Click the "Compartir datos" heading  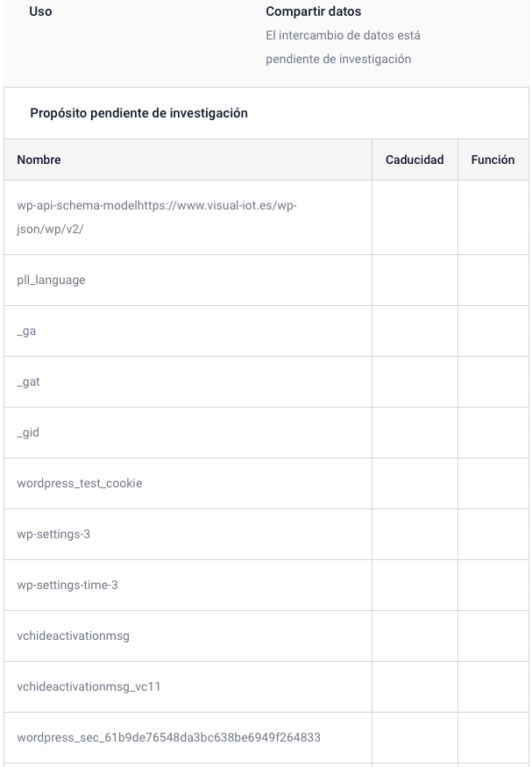coord(313,11)
